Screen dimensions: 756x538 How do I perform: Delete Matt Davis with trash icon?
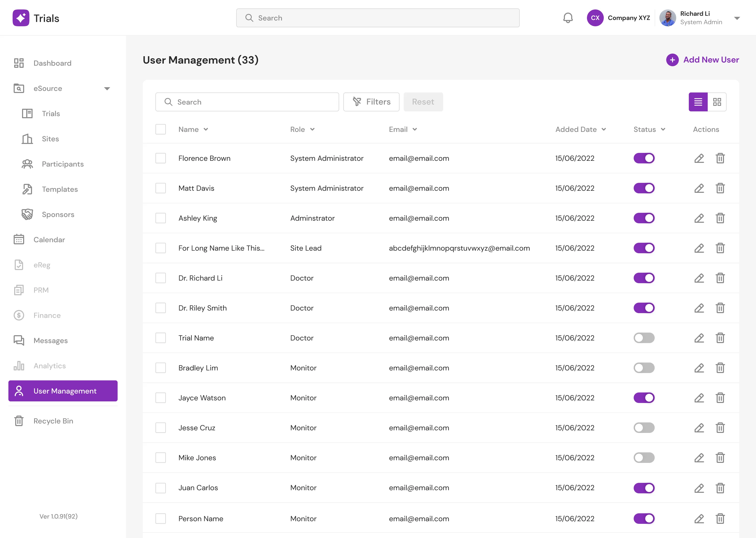click(x=720, y=188)
